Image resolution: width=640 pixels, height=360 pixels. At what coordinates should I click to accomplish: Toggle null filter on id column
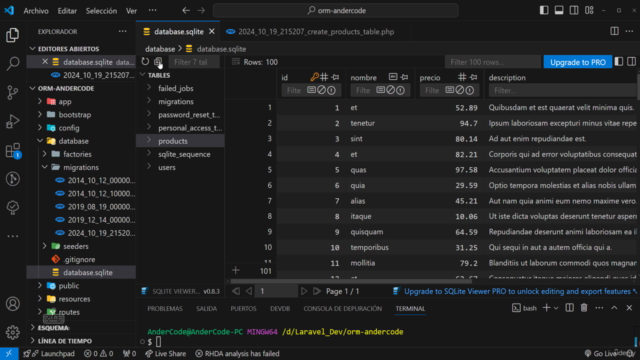[x=322, y=90]
